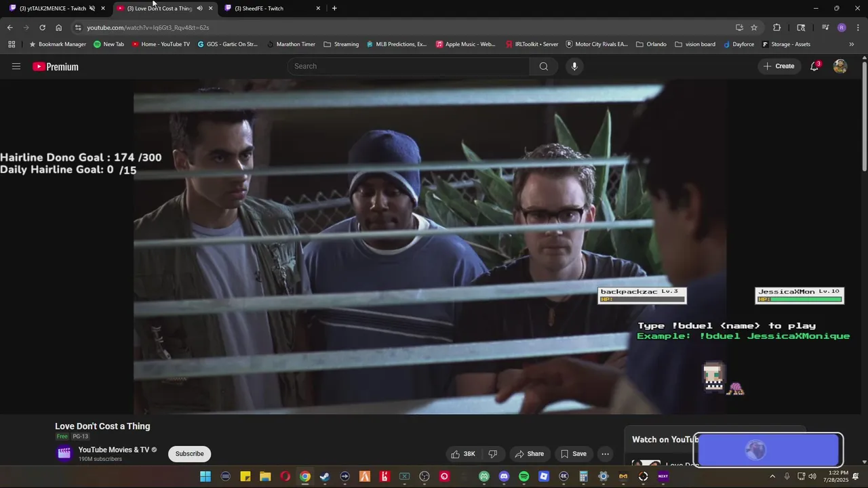The width and height of the screenshot is (868, 488).
Task: Dislike the video with thumbs down
Action: coord(494,454)
